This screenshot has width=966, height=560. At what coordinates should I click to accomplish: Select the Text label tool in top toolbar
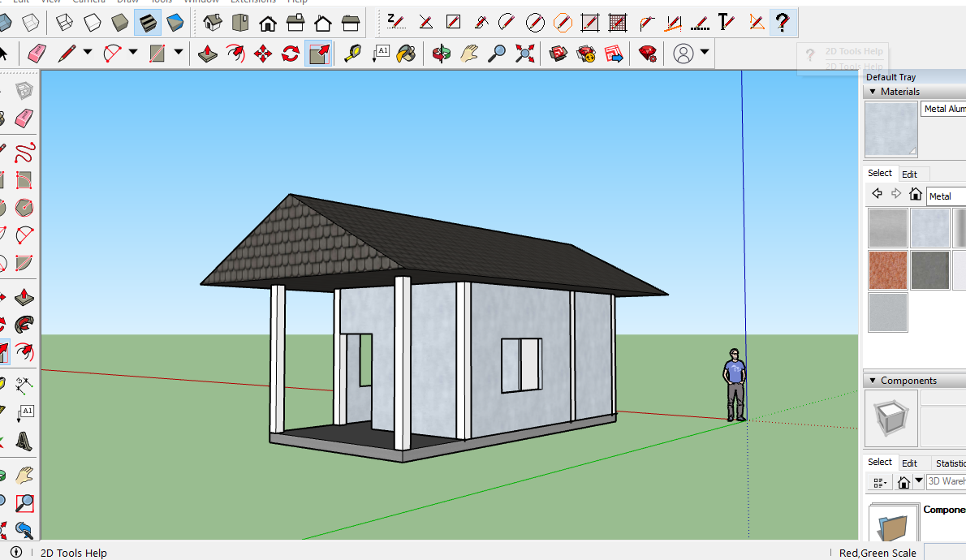[x=381, y=54]
